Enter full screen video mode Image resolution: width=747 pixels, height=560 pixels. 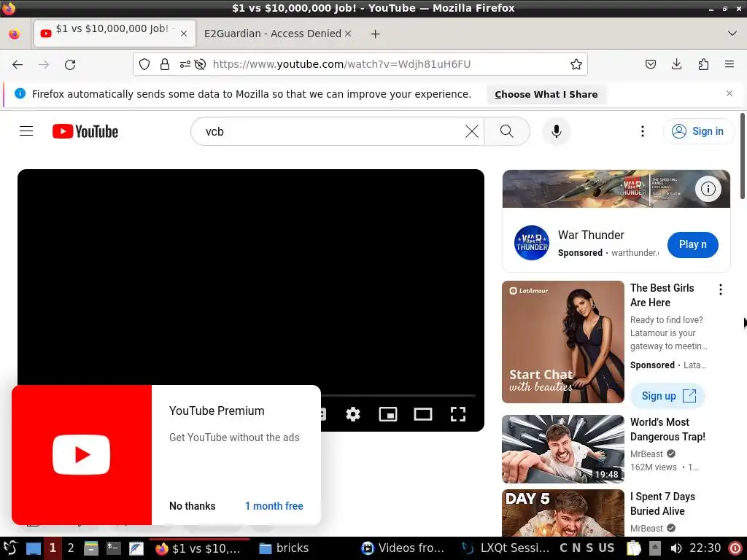(x=458, y=414)
